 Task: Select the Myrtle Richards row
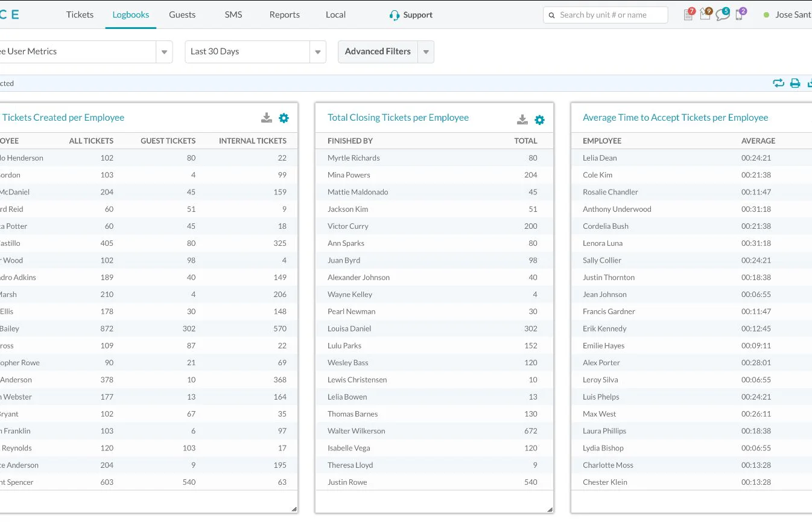pyautogui.click(x=434, y=158)
